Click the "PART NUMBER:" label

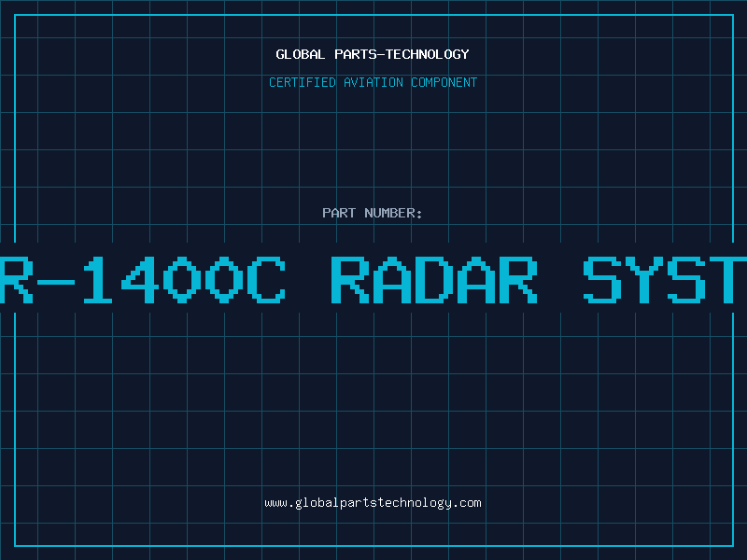tap(373, 213)
